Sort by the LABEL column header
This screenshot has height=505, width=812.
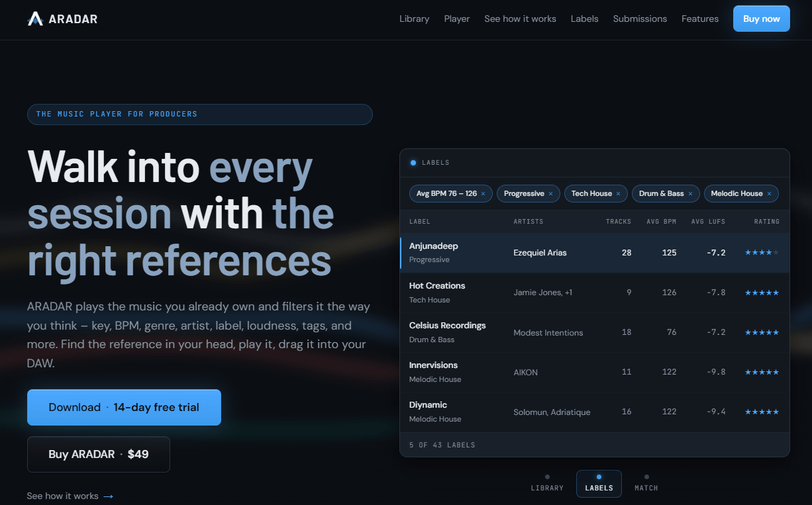pyautogui.click(x=420, y=222)
